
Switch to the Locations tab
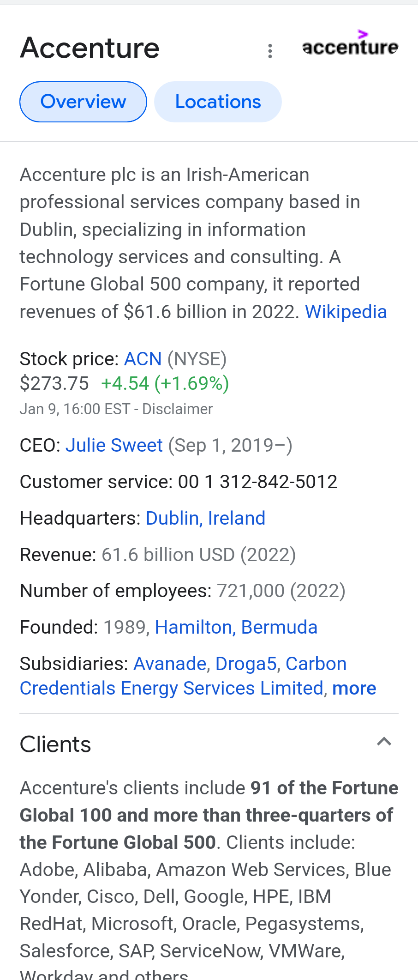(218, 102)
